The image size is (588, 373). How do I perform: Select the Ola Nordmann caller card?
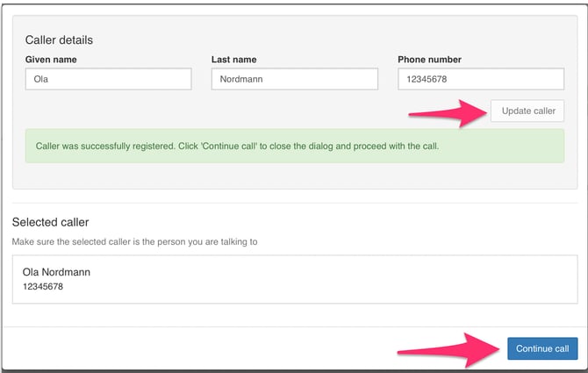tap(294, 279)
